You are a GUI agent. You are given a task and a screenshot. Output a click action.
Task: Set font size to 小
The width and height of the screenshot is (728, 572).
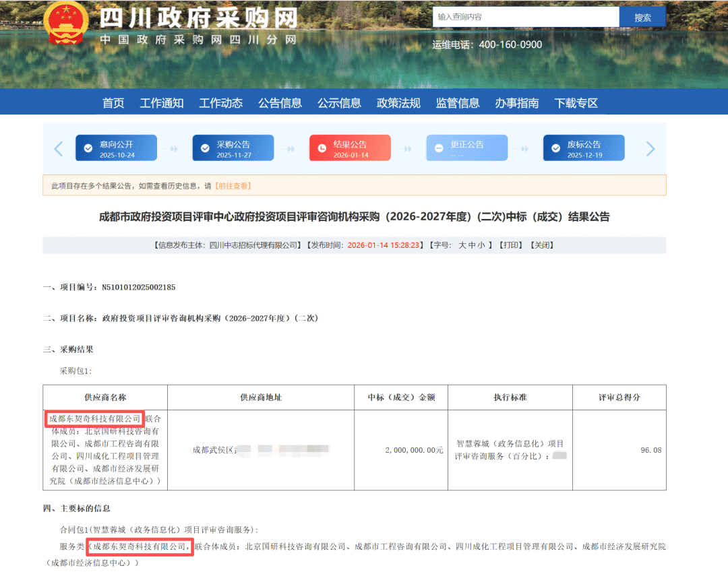point(481,245)
